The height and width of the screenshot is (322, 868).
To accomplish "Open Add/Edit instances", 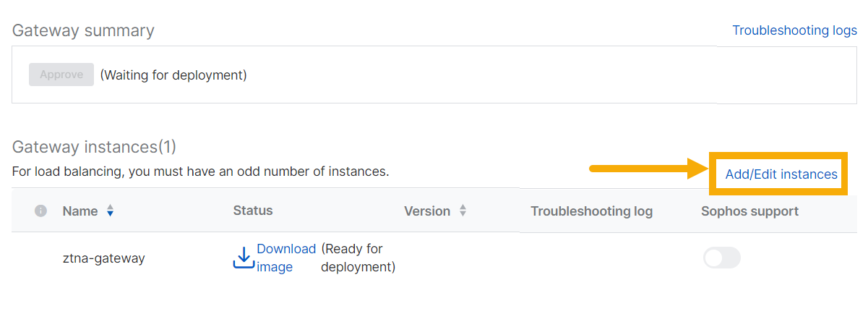I will click(x=781, y=174).
